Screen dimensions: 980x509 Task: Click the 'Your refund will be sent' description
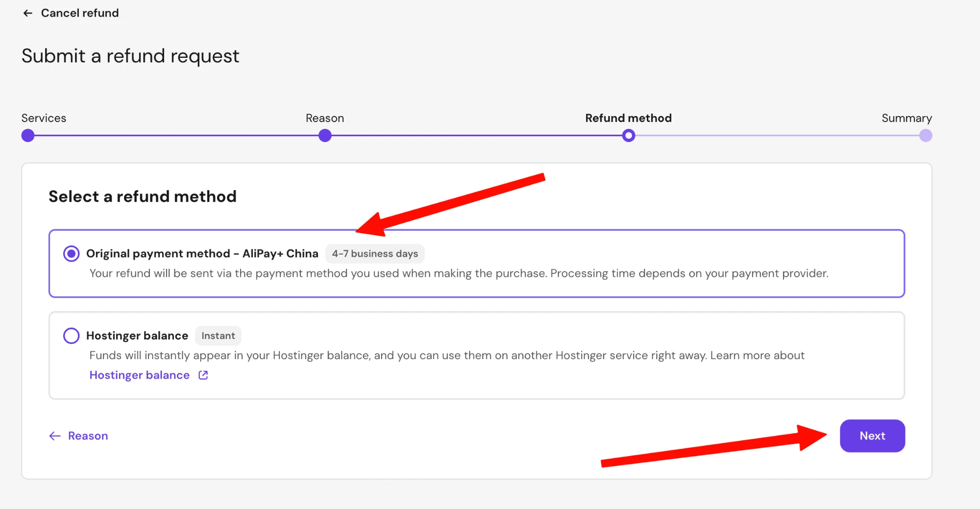pos(459,273)
